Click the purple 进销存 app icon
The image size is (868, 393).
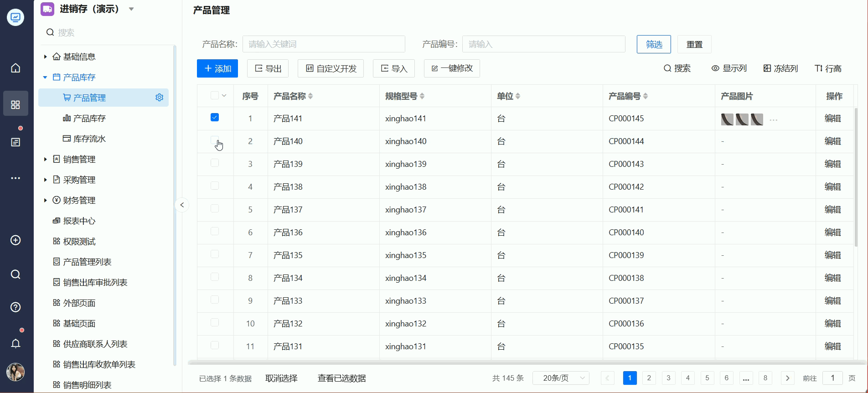tap(47, 9)
